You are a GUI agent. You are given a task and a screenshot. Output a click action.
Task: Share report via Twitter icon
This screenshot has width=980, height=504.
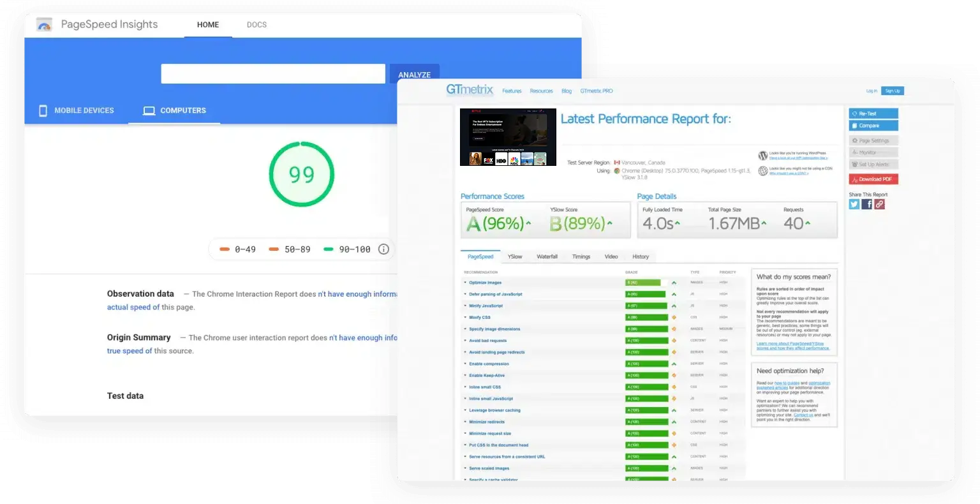click(854, 204)
